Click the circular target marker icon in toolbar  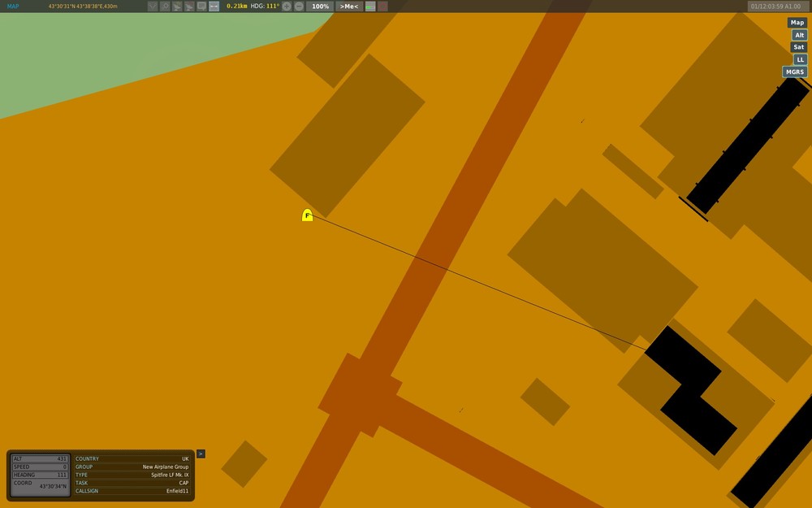(165, 7)
